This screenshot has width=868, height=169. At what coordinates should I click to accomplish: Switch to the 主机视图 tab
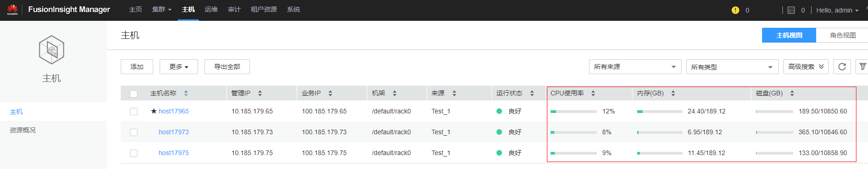[x=789, y=35]
